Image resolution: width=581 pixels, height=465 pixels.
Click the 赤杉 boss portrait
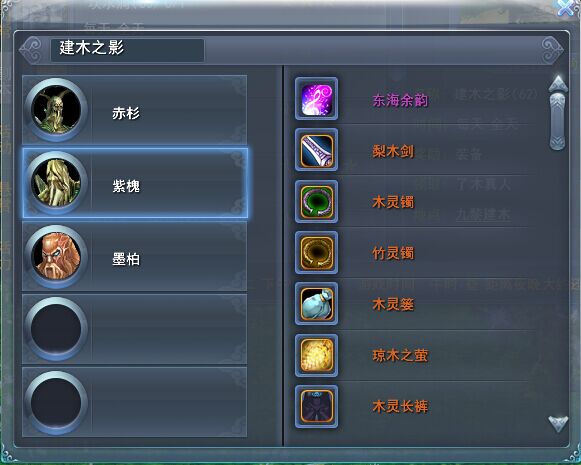point(56,110)
